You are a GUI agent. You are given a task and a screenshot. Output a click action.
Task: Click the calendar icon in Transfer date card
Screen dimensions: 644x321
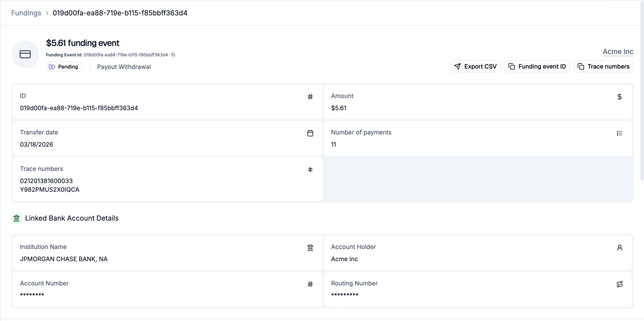pos(310,133)
